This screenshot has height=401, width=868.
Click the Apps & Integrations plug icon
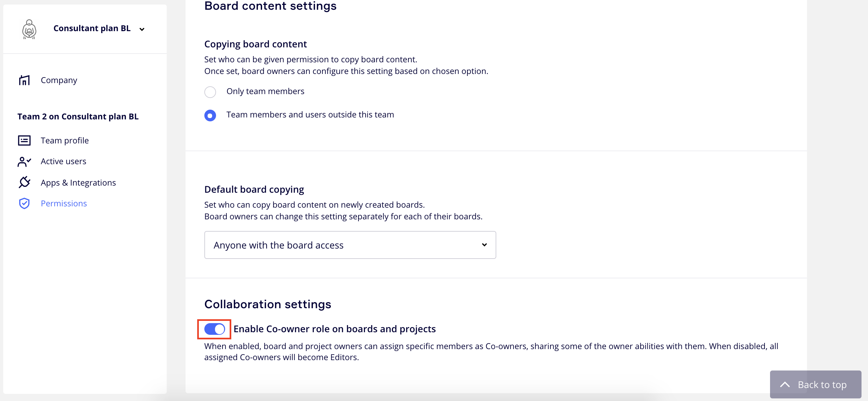tap(24, 182)
